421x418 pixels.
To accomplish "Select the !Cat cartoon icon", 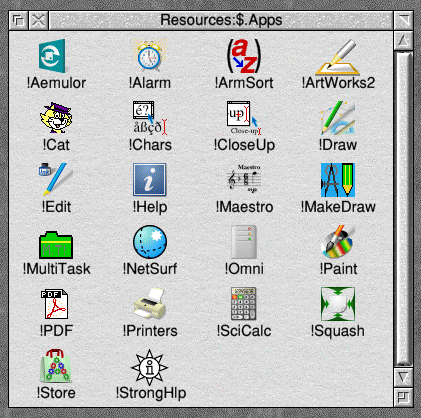I will pyautogui.click(x=56, y=117).
